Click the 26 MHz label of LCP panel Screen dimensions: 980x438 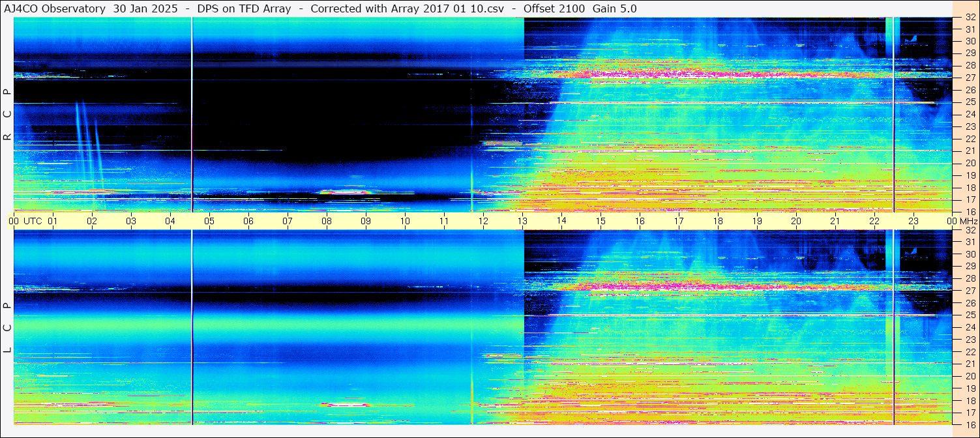pyautogui.click(x=970, y=302)
